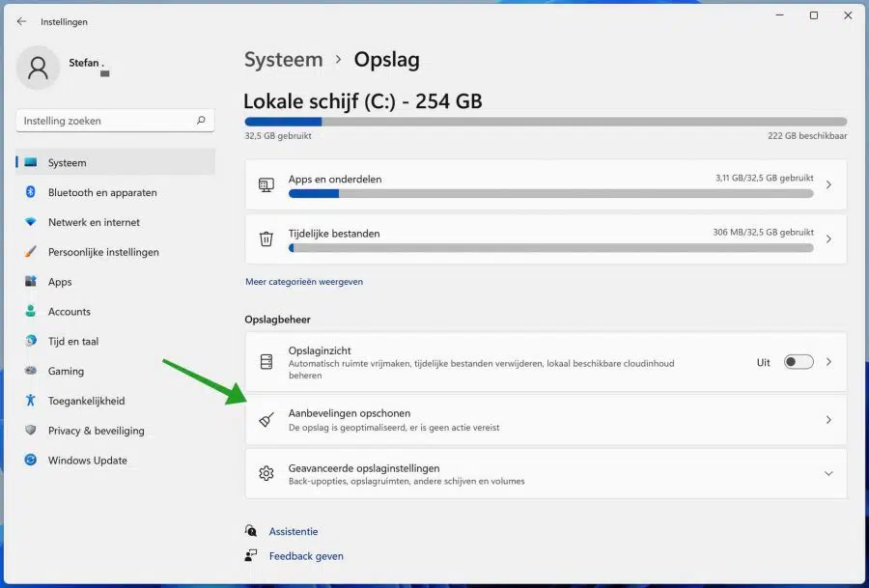Click the '32,5 GB gebruikt' text
Screen dimensions: 869x588
(x=278, y=136)
